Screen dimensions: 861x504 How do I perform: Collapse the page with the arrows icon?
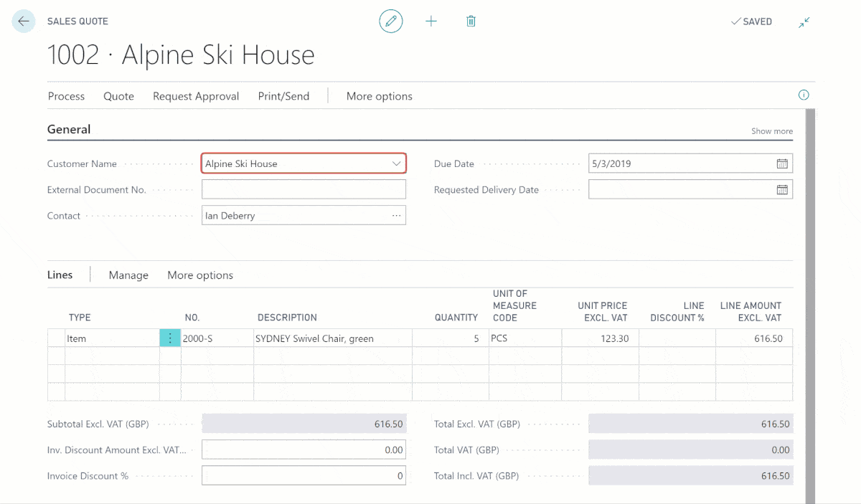coord(804,22)
